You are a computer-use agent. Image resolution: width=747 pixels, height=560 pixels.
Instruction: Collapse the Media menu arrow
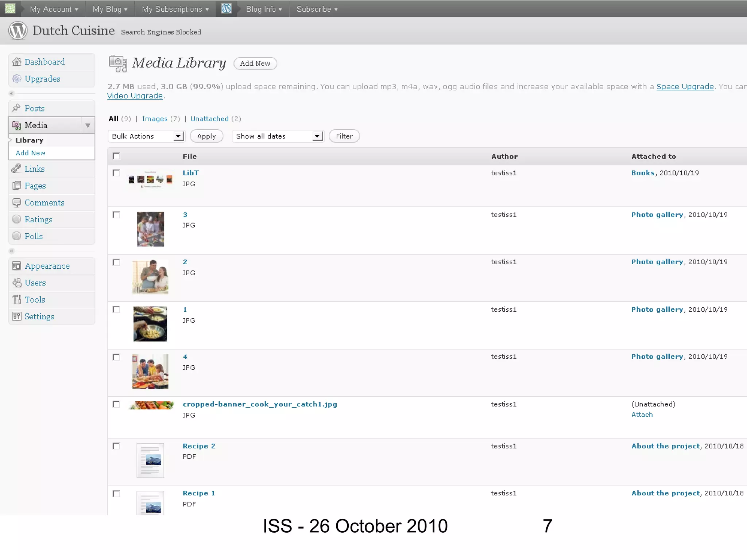(x=88, y=125)
